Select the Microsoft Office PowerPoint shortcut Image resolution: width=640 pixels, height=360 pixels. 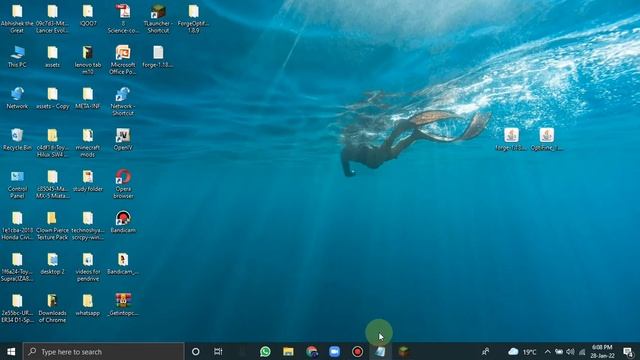click(x=123, y=60)
